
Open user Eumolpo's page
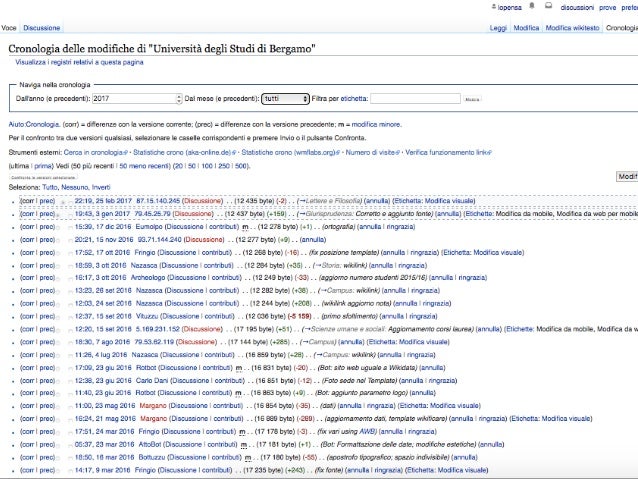coord(149,227)
